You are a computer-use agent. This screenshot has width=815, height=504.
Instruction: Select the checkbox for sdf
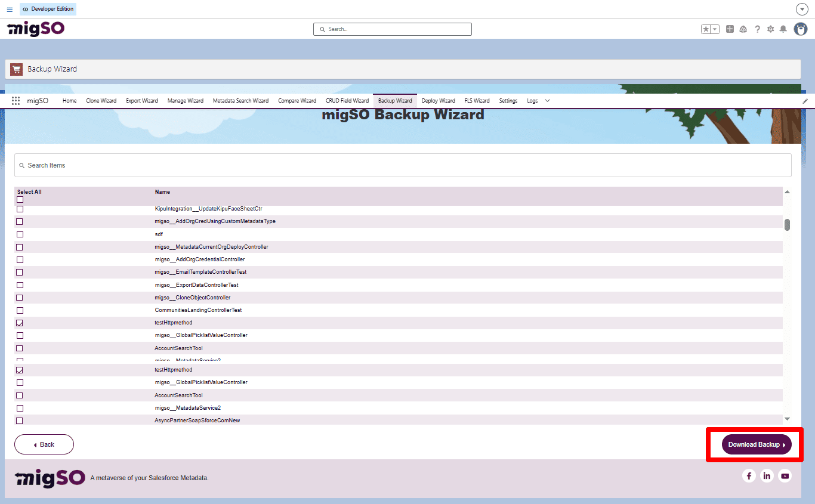(20, 234)
